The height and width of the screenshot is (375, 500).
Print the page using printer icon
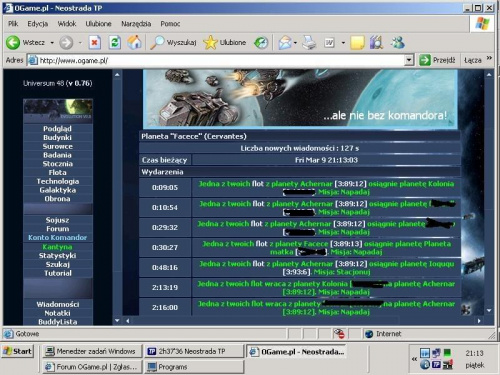point(309,43)
